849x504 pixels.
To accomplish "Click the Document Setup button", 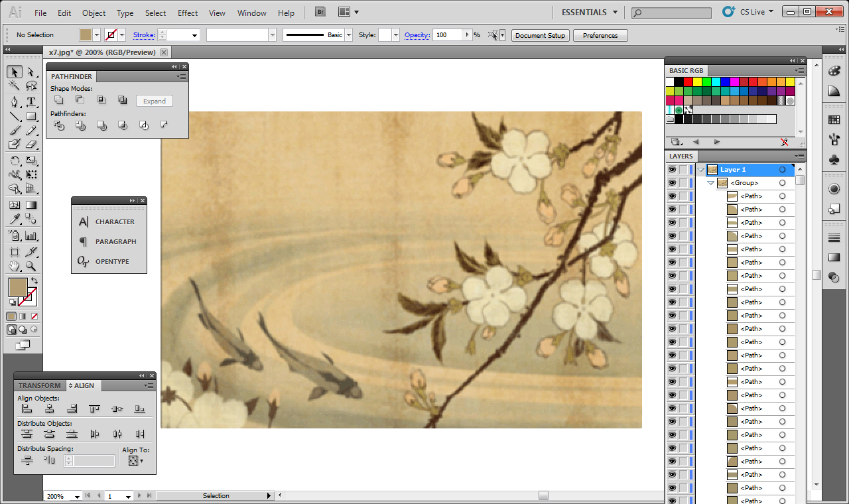I will pos(540,36).
